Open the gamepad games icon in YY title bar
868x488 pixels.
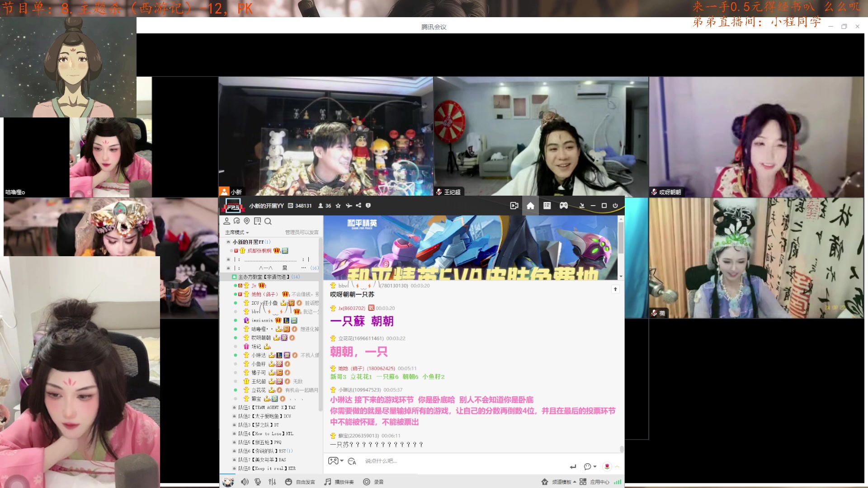pyautogui.click(x=564, y=206)
